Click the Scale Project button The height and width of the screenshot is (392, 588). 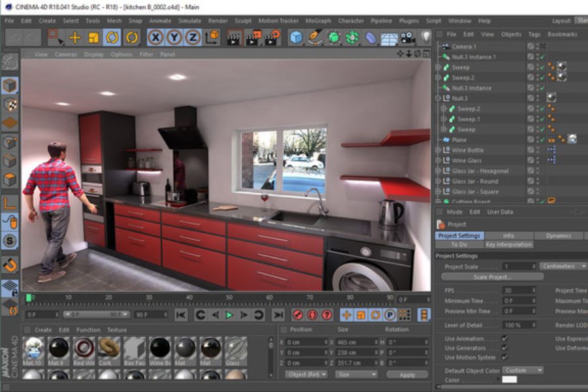493,277
